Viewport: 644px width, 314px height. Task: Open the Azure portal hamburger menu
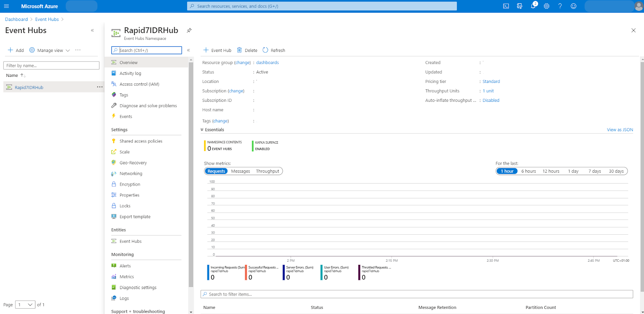coord(6,6)
